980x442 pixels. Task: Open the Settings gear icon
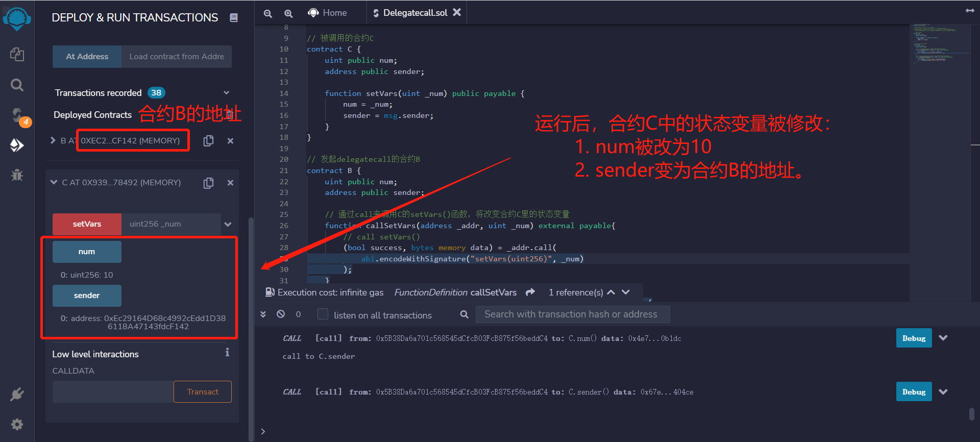click(17, 424)
